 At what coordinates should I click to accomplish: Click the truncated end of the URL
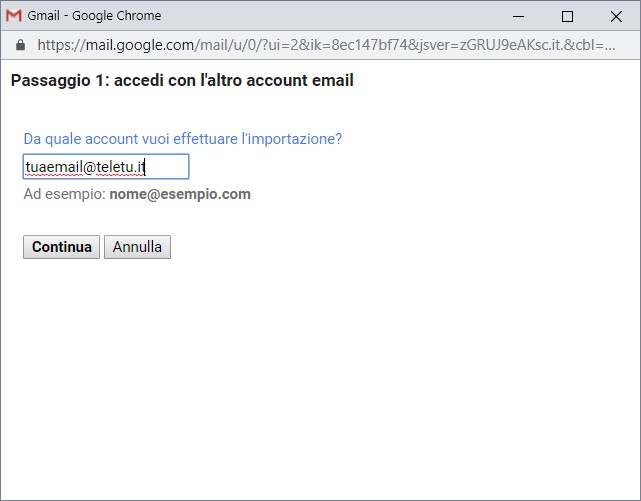pos(600,45)
